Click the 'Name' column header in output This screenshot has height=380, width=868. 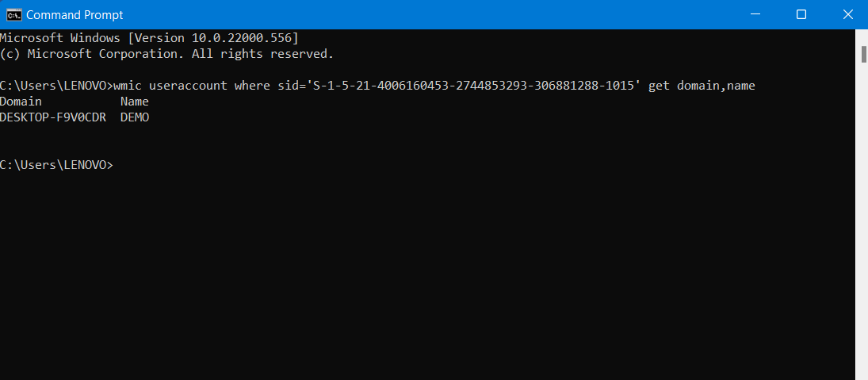point(135,102)
